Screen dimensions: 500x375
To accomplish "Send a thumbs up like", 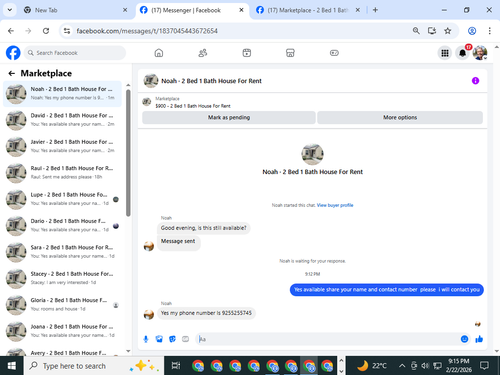I will coord(479,339).
